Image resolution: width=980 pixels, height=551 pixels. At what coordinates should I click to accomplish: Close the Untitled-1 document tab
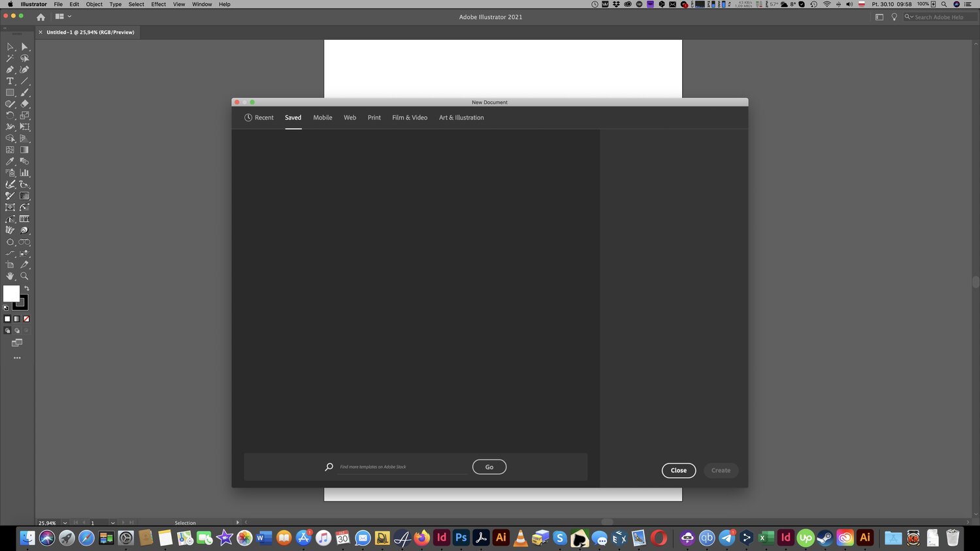[x=41, y=32]
